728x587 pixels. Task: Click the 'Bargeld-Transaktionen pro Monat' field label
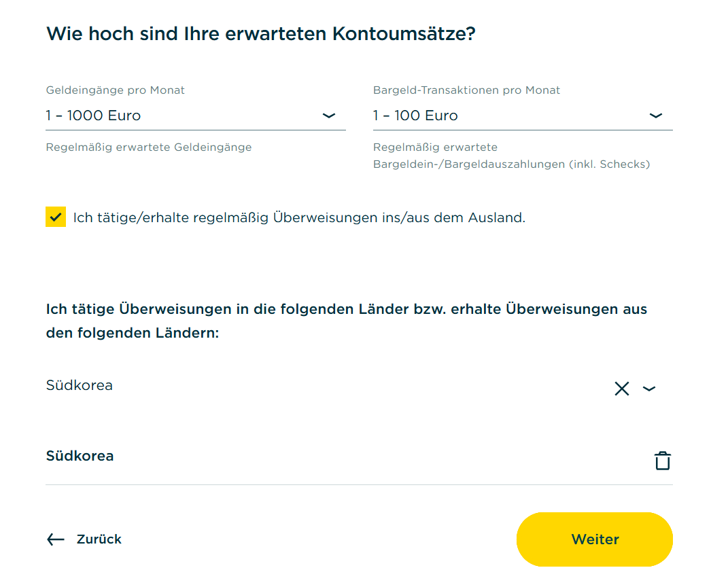(x=466, y=90)
